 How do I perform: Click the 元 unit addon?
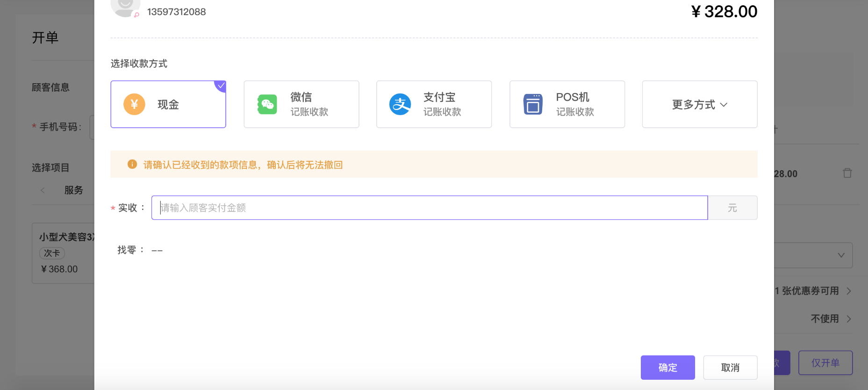732,208
